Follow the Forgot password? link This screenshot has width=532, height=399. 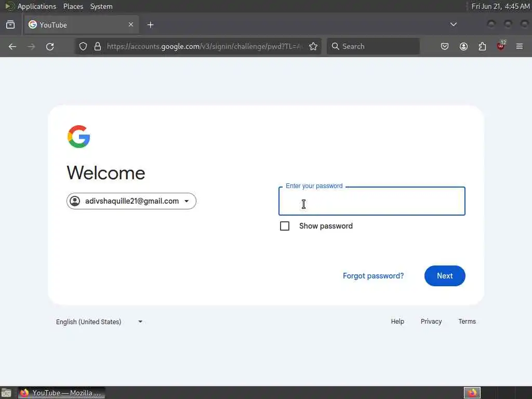pyautogui.click(x=373, y=276)
